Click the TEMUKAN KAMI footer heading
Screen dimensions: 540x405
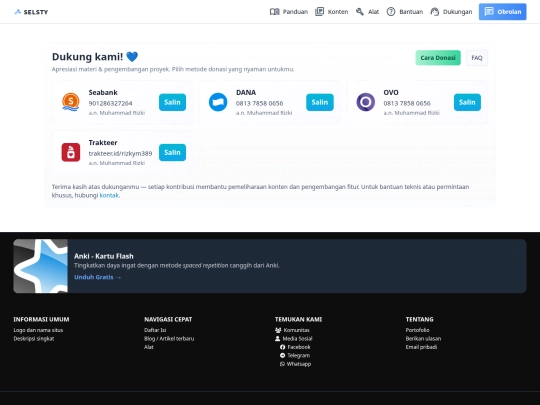pyautogui.click(x=298, y=319)
